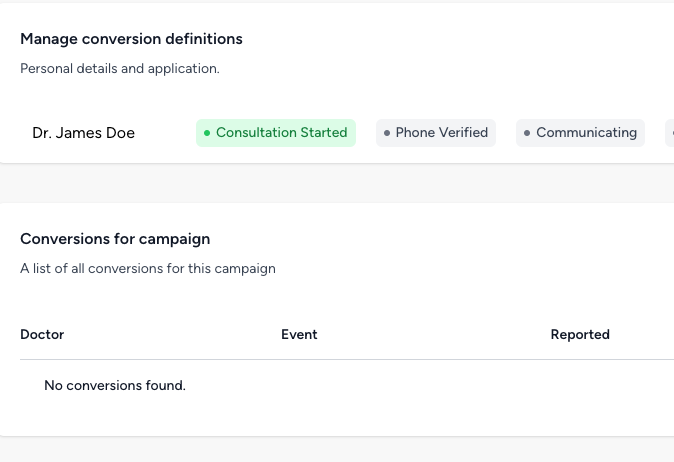Screen dimensions: 674x462
Task: Select the Consultation Started status badge
Action: coord(276,133)
